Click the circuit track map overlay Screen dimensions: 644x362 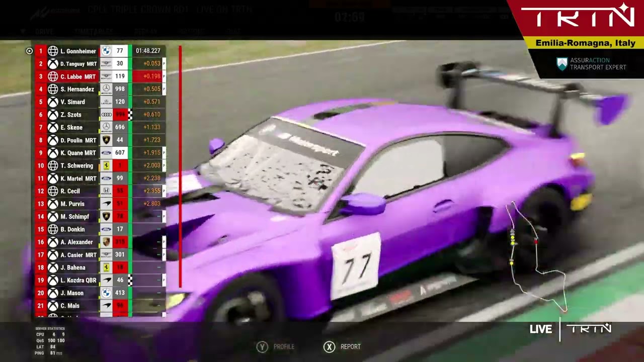[537, 256]
